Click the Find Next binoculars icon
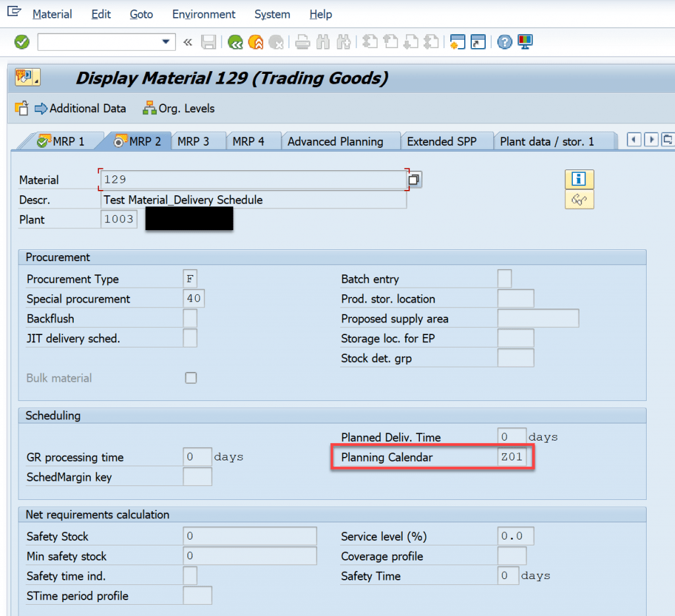Screen dimensions: 675x616 click(x=343, y=42)
